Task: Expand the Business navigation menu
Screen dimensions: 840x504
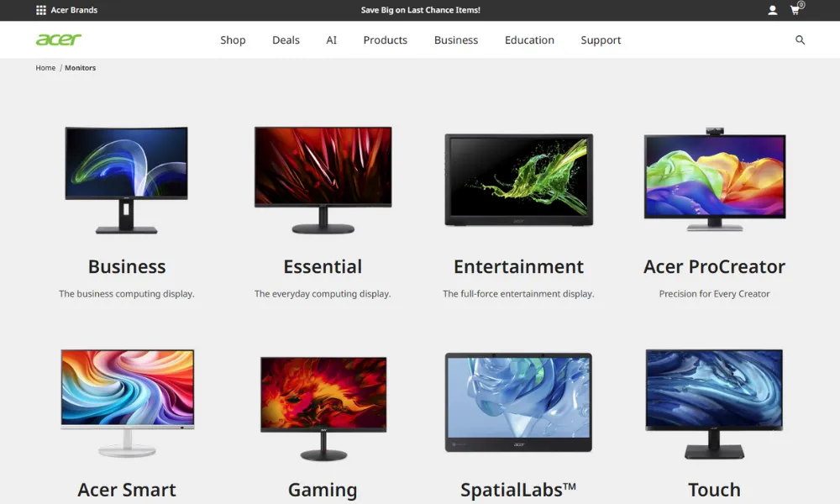Action: coord(455,39)
